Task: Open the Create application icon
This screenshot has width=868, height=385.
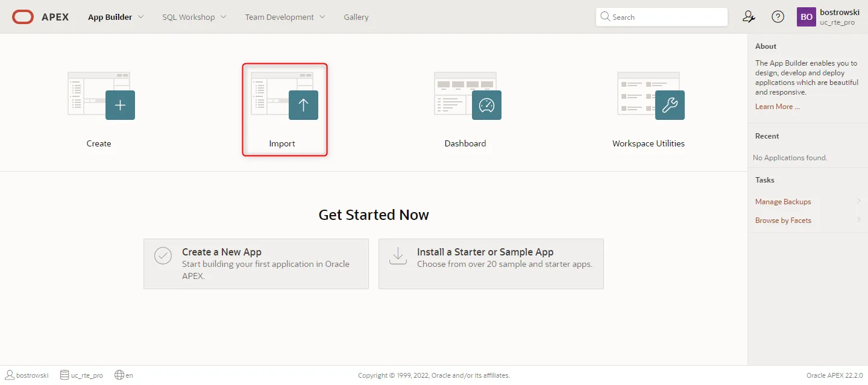Action: (x=101, y=96)
